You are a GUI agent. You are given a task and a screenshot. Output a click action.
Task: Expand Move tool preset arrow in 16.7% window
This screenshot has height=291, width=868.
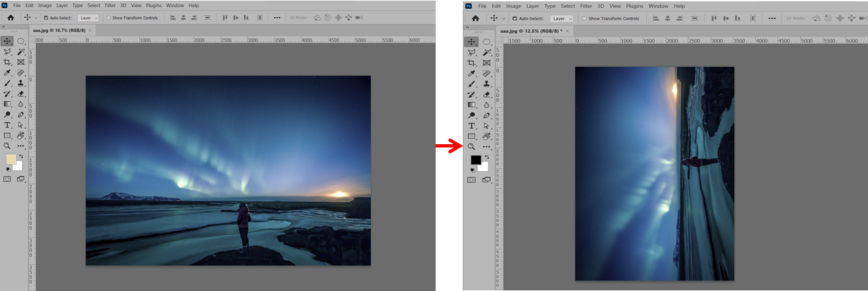[x=36, y=18]
